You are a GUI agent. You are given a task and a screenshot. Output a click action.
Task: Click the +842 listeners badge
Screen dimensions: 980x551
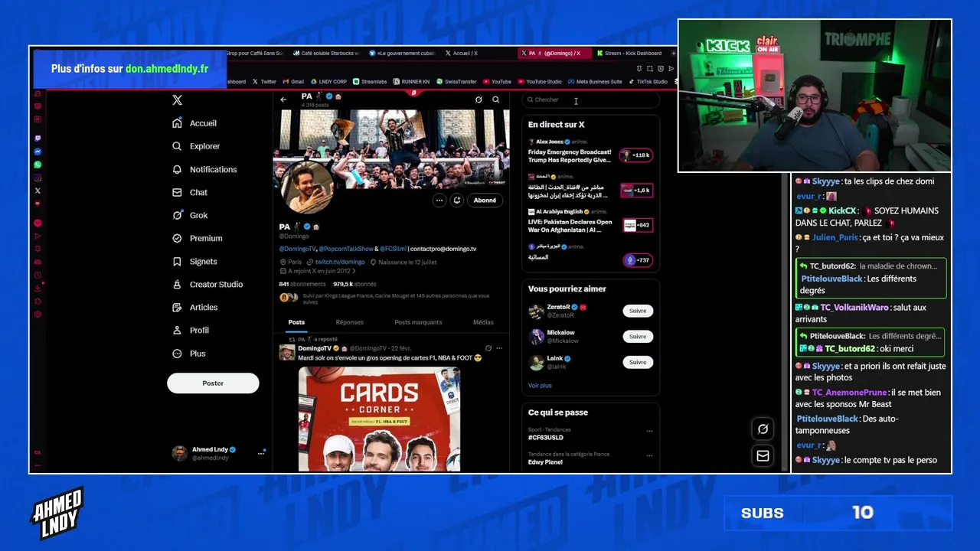637,225
